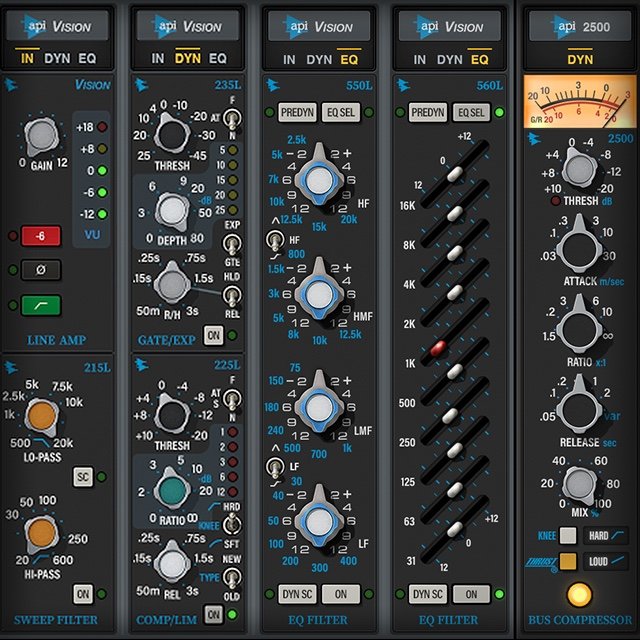Flip the EXP/GTE toggle switch
Viewport: 640px width, 640px height.
[232, 239]
